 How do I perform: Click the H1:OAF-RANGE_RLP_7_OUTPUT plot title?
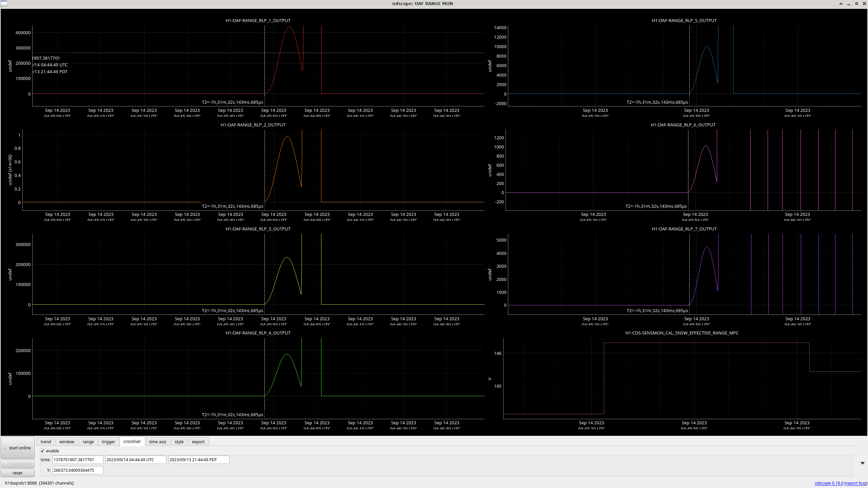point(684,229)
